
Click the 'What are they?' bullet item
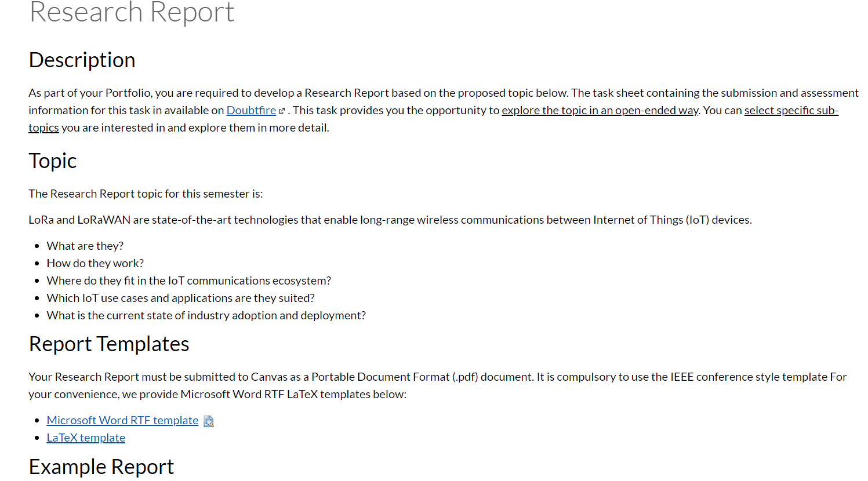click(85, 246)
